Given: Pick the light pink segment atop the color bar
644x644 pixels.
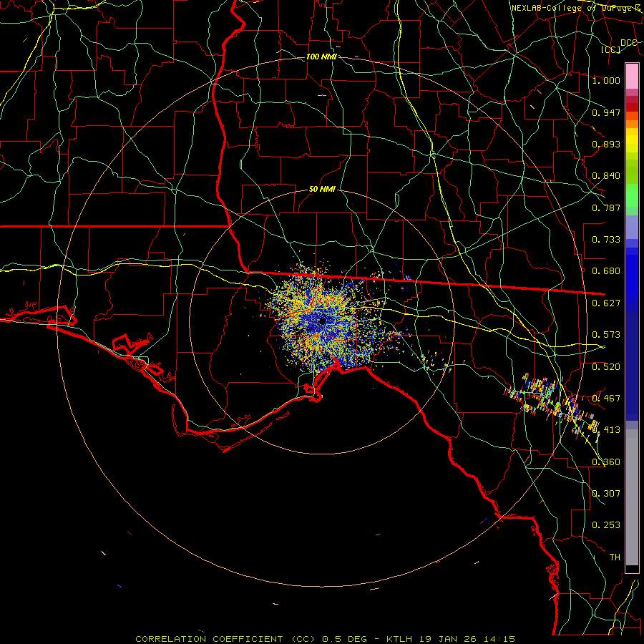Looking at the screenshot, I should point(632,77).
